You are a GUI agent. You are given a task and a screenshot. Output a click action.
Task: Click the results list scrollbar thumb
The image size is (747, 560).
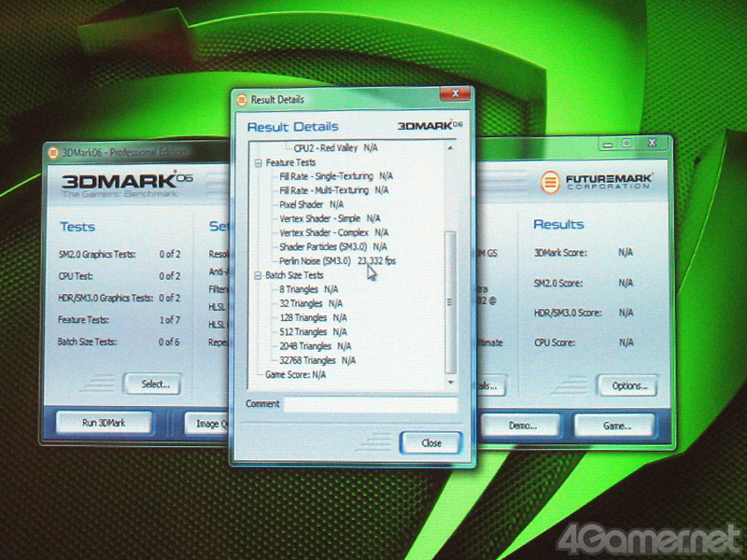point(450,302)
